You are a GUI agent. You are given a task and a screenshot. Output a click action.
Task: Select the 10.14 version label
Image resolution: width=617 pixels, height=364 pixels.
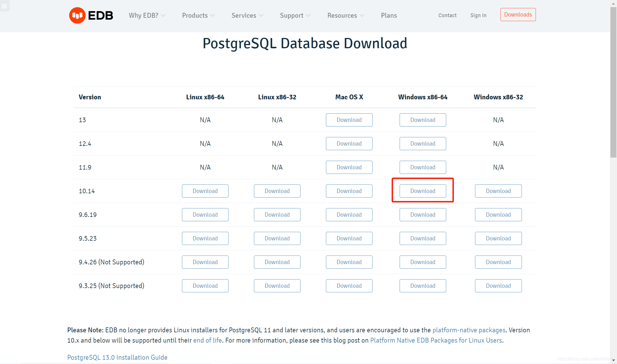[x=87, y=191]
